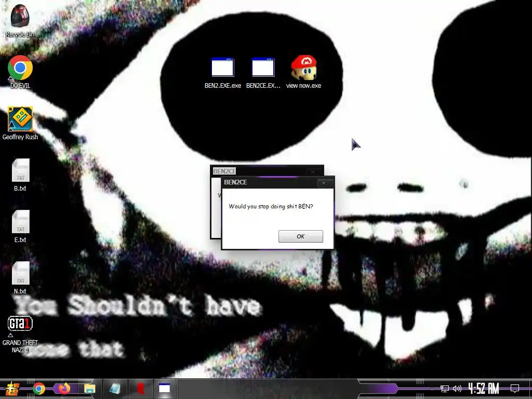The width and height of the screenshot is (532, 399).
Task: Select the Geoffrey Rush desktop icon
Action: [20, 124]
